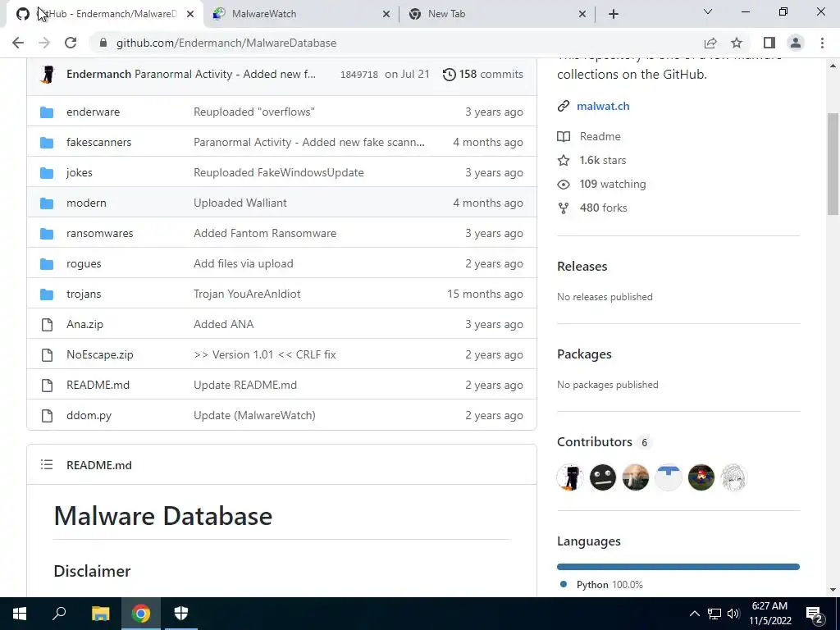
Task: Open the Packages section heading
Action: click(584, 354)
